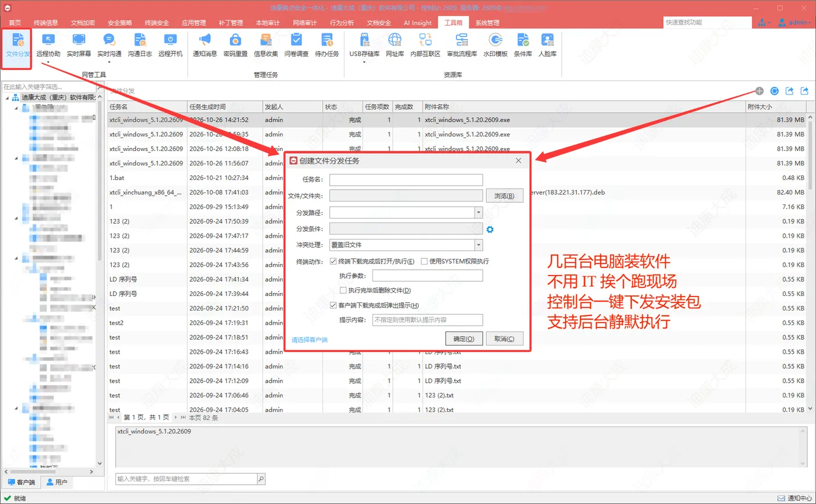Expand the 实时沟通 dropdown arrow
816x504 pixels.
click(109, 62)
